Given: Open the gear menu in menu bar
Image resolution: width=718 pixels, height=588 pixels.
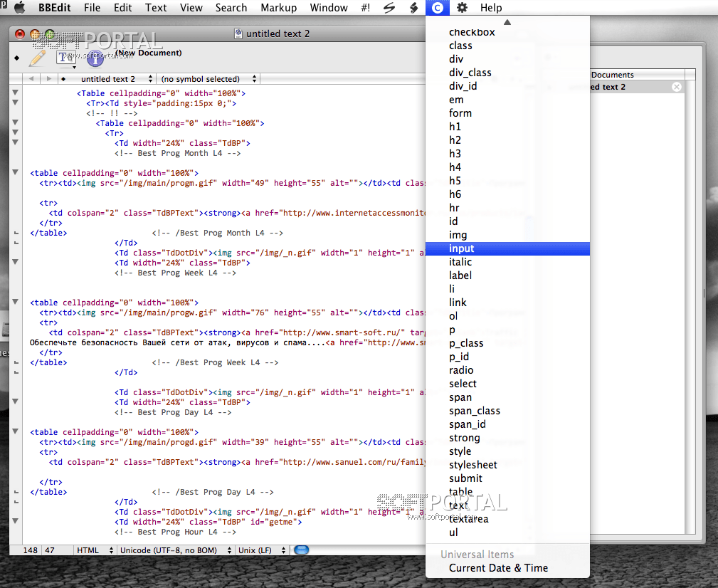Looking at the screenshot, I should [x=462, y=8].
